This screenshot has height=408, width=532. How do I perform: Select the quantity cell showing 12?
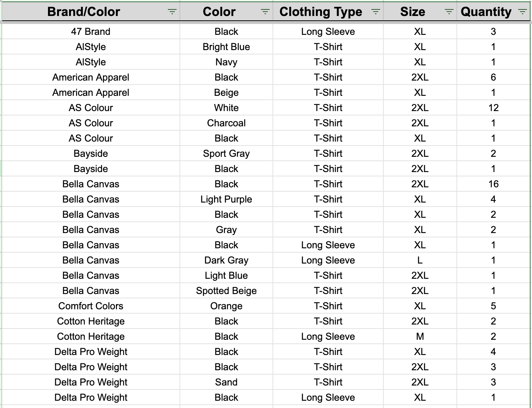click(493, 108)
